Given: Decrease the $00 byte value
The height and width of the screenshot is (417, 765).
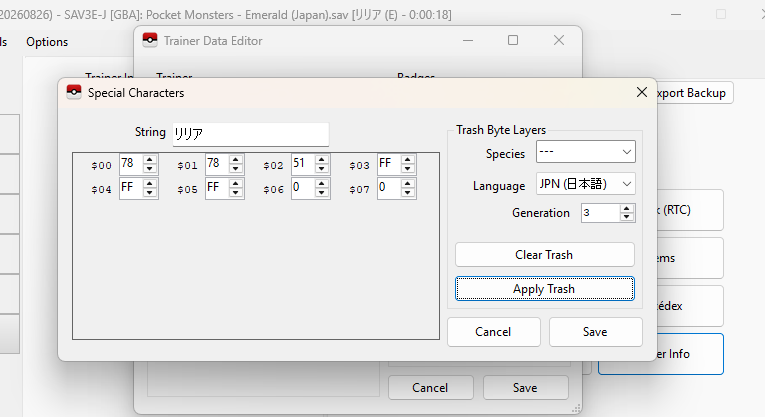Looking at the screenshot, I should click(x=150, y=169).
